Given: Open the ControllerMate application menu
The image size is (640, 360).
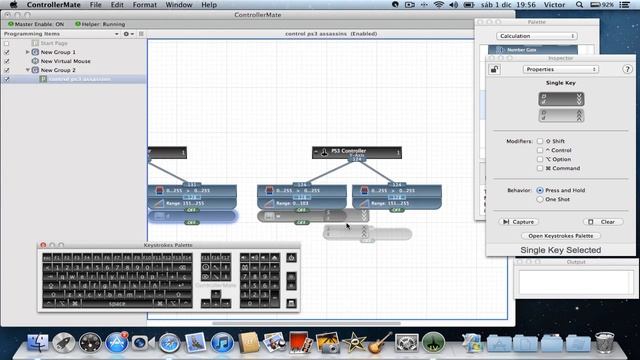Looking at the screenshot, I should (x=53, y=5).
